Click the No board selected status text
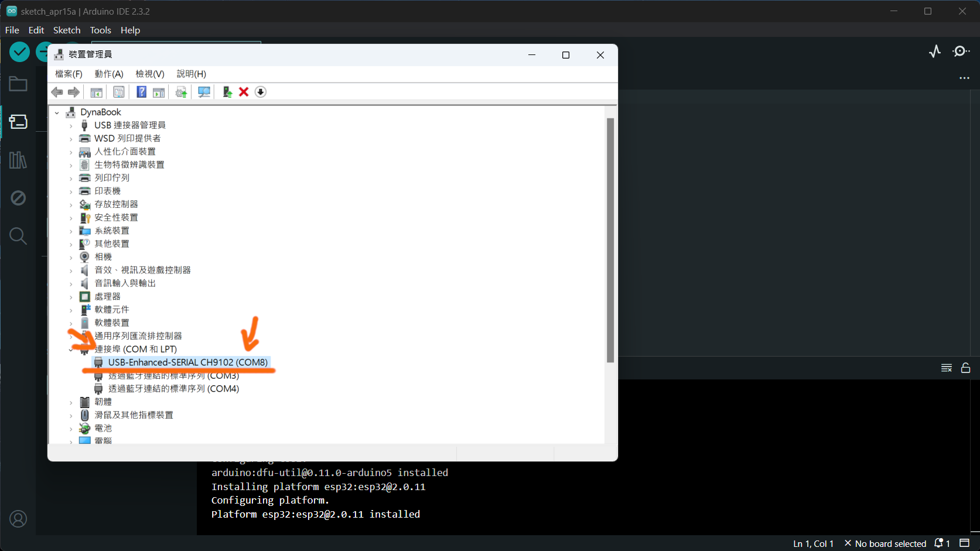980x551 pixels. coord(891,543)
